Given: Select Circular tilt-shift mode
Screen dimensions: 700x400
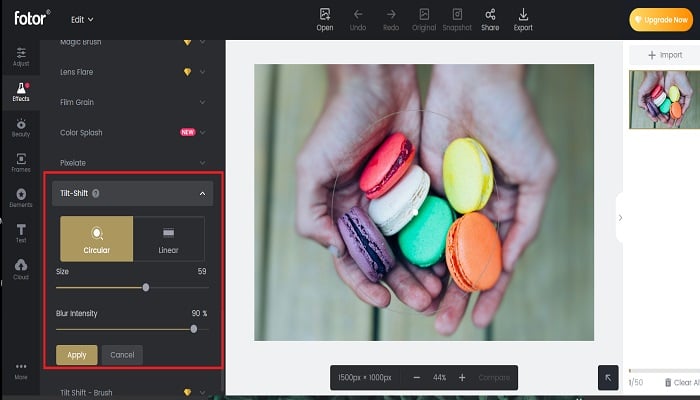Looking at the screenshot, I should [96, 239].
